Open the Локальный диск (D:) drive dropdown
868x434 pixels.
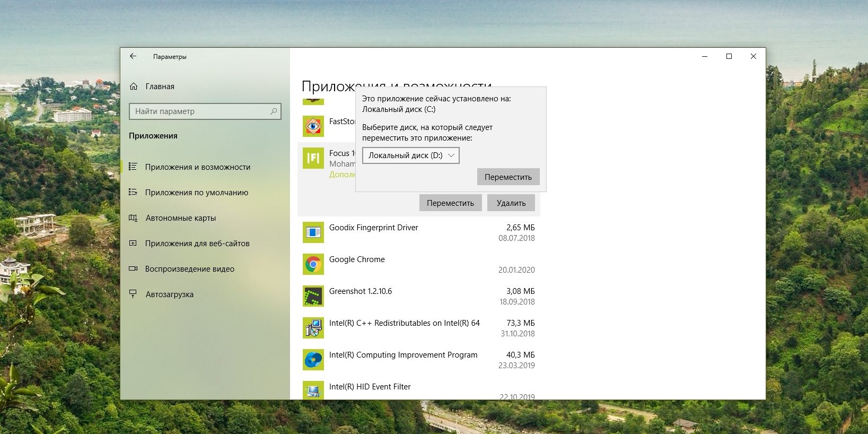(411, 155)
